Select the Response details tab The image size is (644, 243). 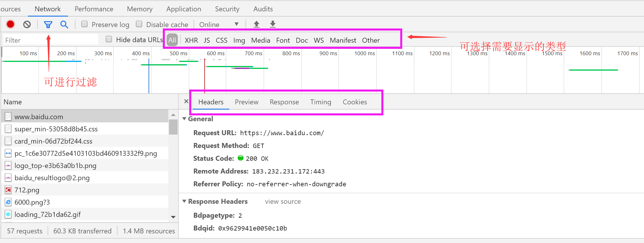click(x=284, y=102)
